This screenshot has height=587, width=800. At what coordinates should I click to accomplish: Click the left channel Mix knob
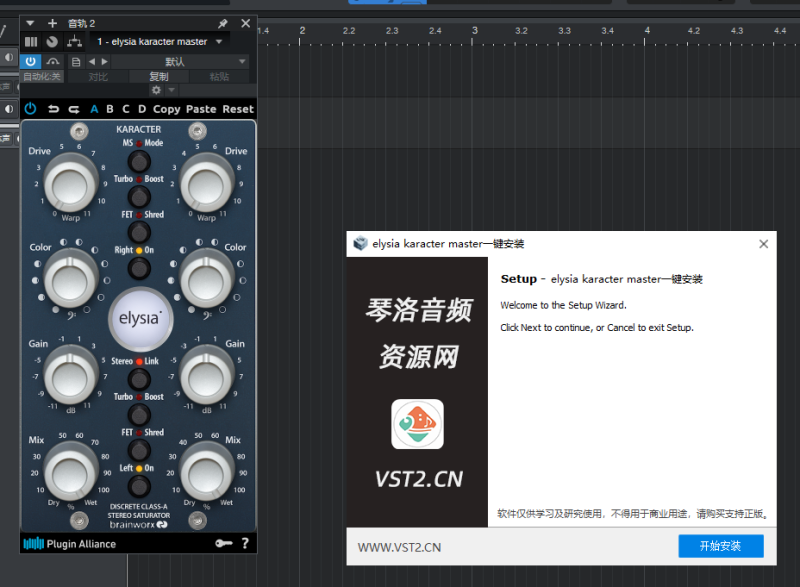pyautogui.click(x=68, y=468)
